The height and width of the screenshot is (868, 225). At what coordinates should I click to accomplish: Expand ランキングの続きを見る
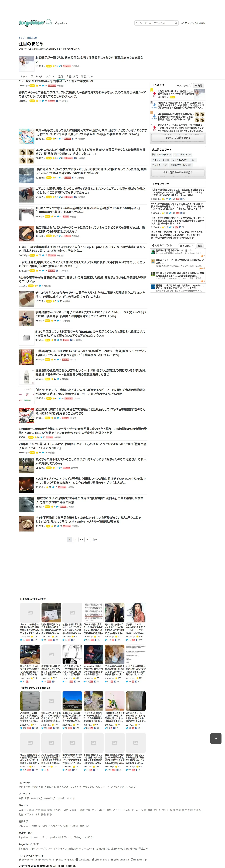178,138
